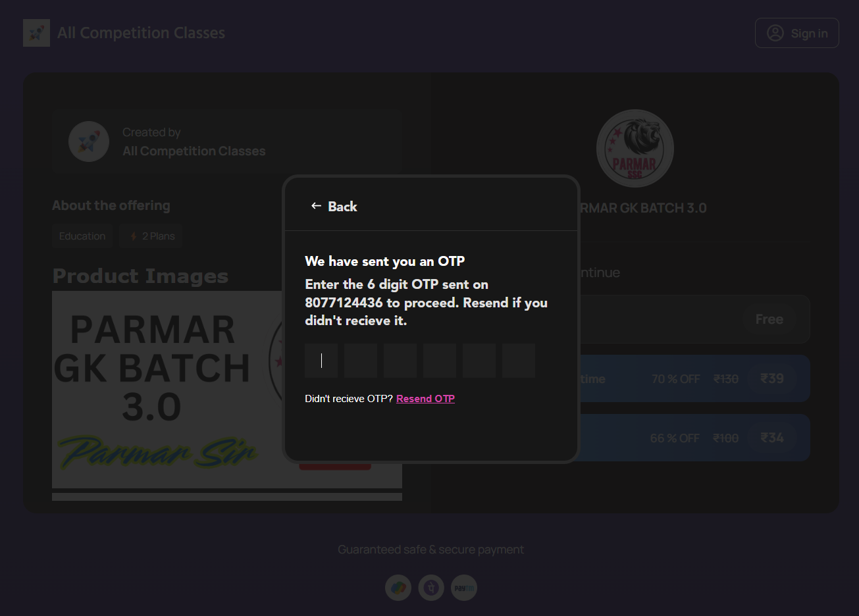Click the 2 Plans badge
This screenshot has height=616, width=859.
pos(151,236)
